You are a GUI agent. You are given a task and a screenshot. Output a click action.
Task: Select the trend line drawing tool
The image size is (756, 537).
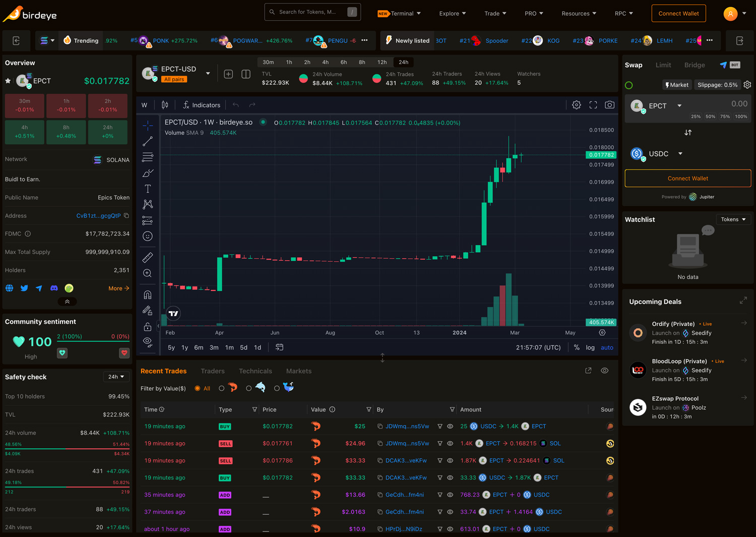click(147, 141)
